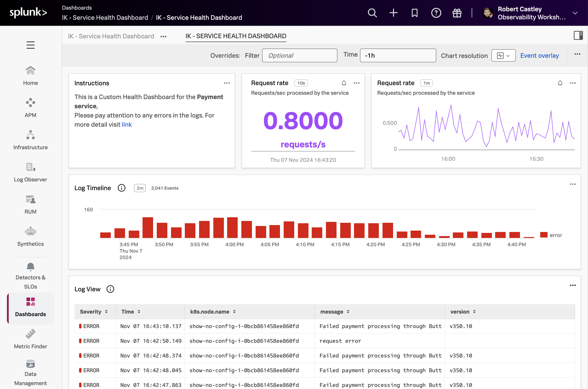Open the Chart resolution dropdown
The height and width of the screenshot is (389, 588).
click(x=503, y=56)
